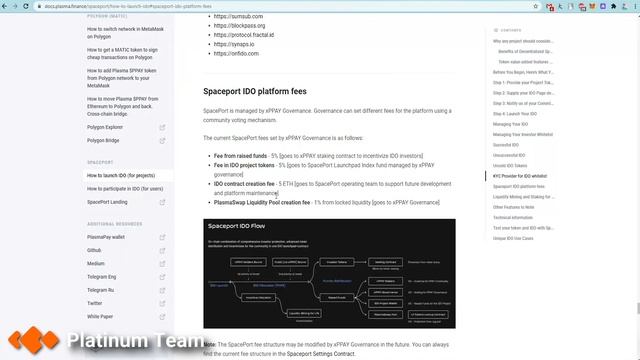
Task: Open 'How to switch network in MetaMask on Polygon'
Action: (x=125, y=33)
